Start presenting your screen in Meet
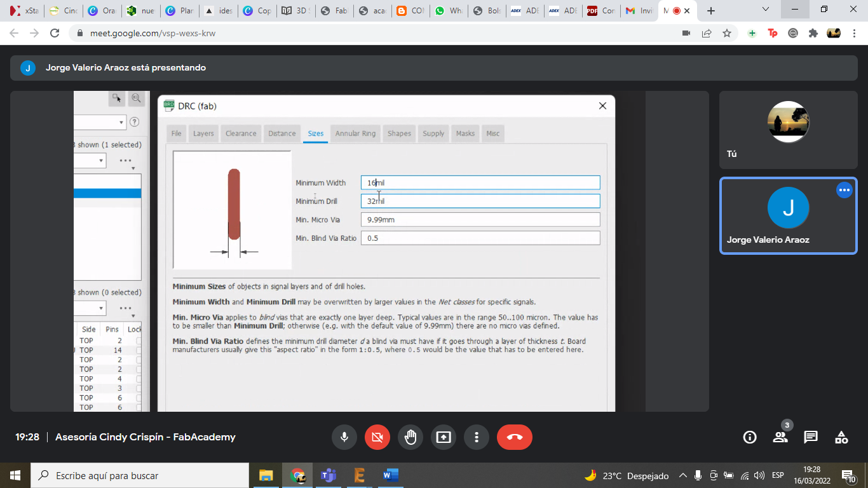Viewport: 868px width, 488px height. (x=444, y=437)
